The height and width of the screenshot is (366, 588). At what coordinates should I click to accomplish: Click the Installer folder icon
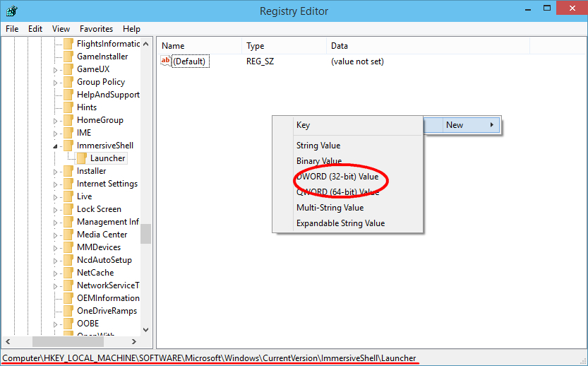coord(68,171)
